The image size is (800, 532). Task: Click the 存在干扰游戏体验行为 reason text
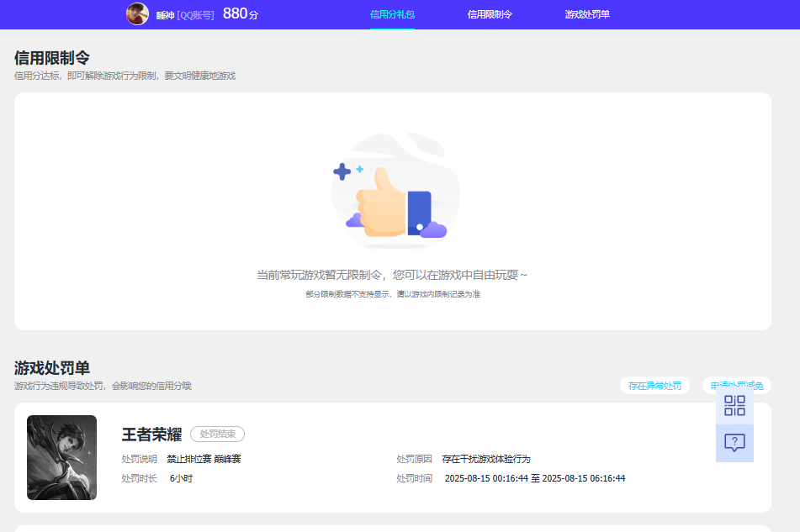[x=486, y=459]
